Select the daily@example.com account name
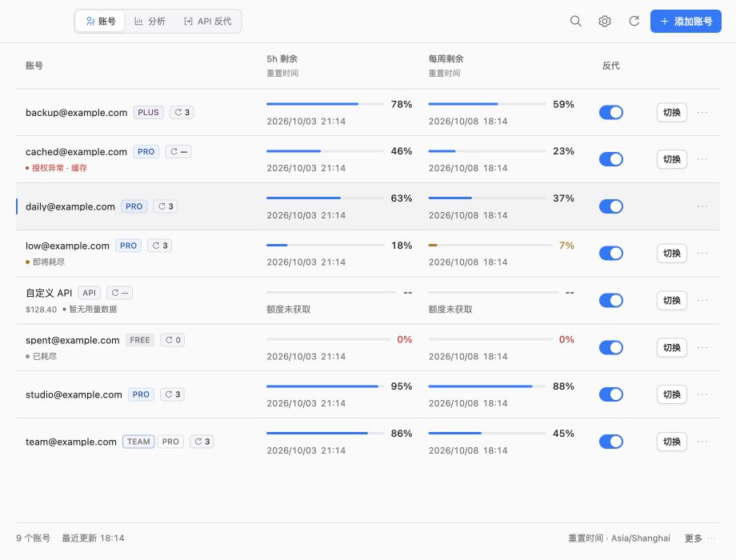The width and height of the screenshot is (736, 560). point(70,206)
